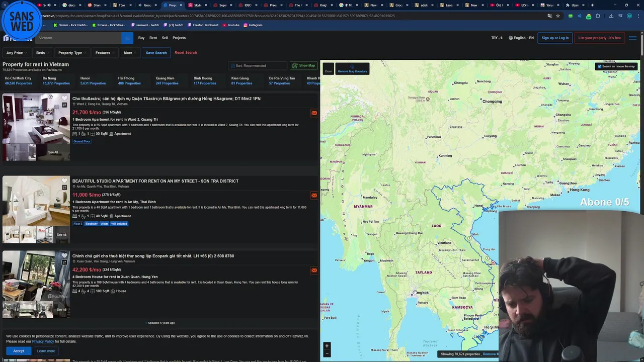644x362 pixels.
Task: Open BEAUTIFUL STUDIO APARTMENT FOR RENT listing title
Action: coord(155,181)
